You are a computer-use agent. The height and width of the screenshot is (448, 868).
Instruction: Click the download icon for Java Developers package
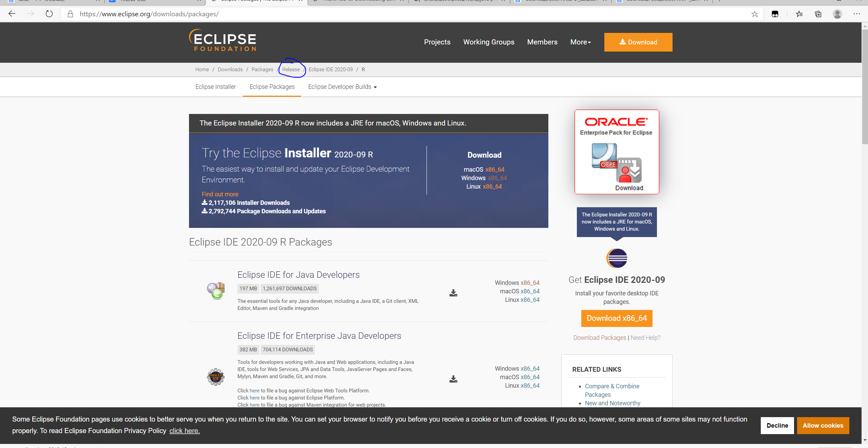click(453, 293)
